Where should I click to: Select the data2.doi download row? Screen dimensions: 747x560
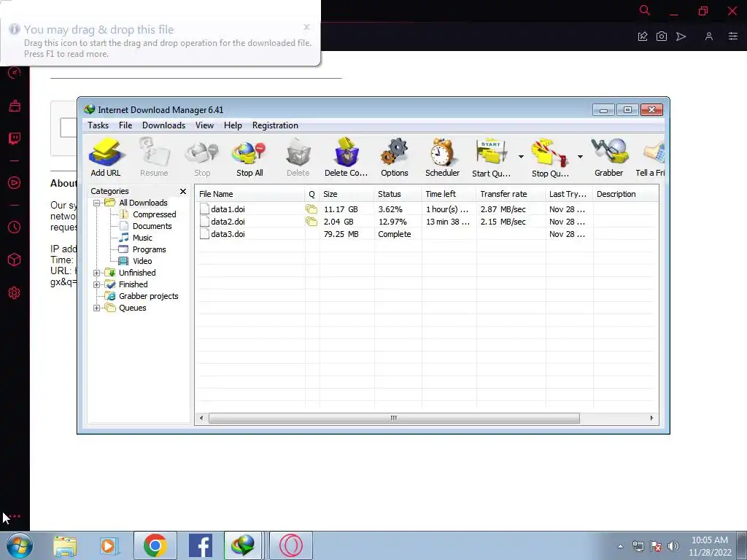click(x=426, y=222)
